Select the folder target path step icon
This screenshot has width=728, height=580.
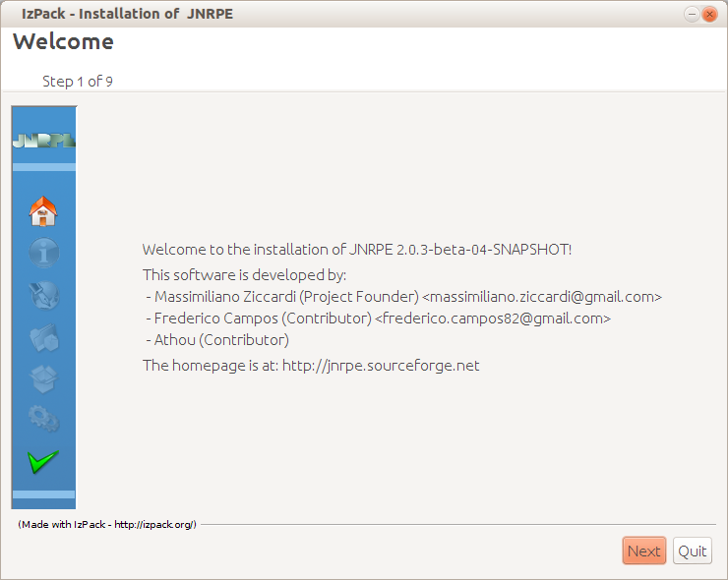[x=43, y=337]
